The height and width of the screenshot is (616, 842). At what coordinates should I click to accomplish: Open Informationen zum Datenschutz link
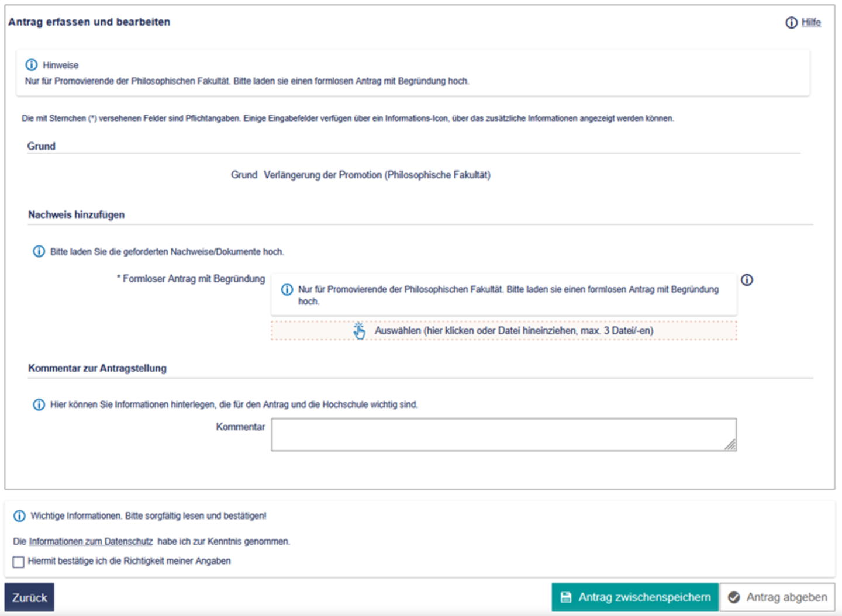(91, 541)
